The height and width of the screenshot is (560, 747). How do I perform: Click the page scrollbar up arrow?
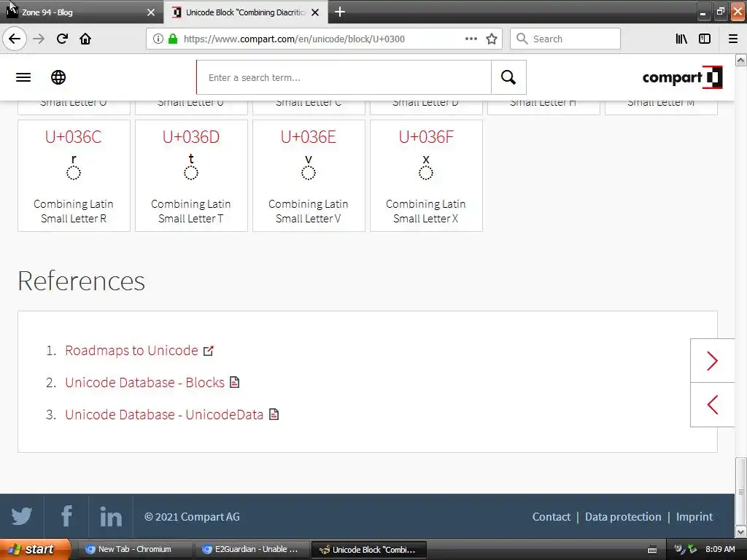tap(741, 60)
